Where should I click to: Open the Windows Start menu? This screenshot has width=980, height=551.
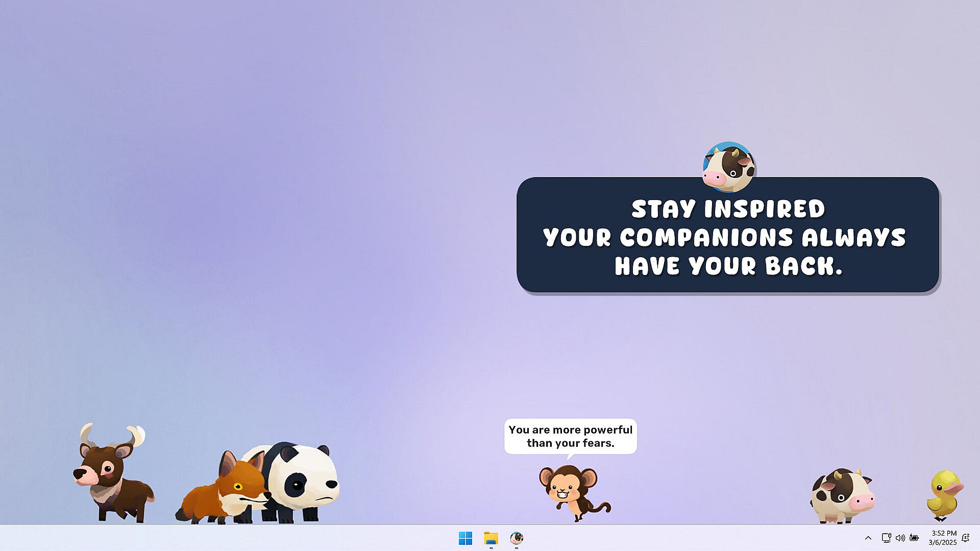click(465, 538)
